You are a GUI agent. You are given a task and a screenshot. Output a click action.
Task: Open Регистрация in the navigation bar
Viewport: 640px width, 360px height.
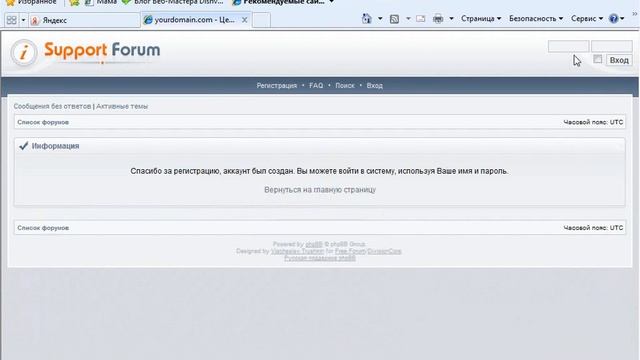[277, 86]
